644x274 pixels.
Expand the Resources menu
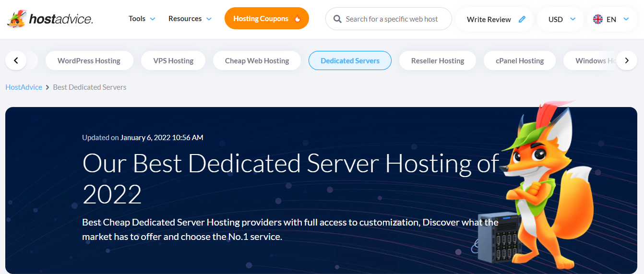(x=190, y=19)
